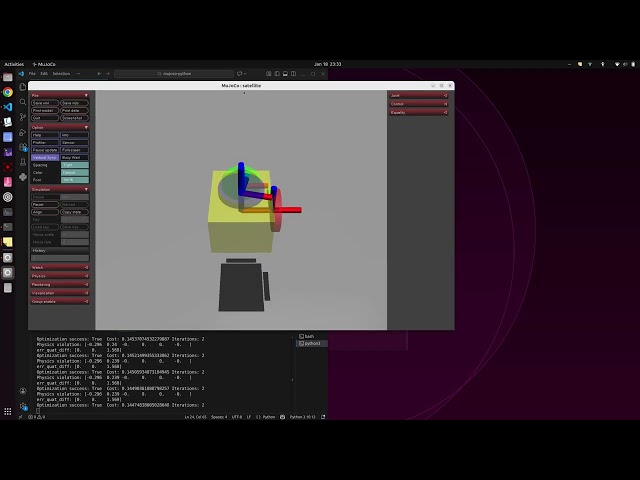Toggle VS Code panel layout icon
This screenshot has width=640, height=480.
coord(285,73)
